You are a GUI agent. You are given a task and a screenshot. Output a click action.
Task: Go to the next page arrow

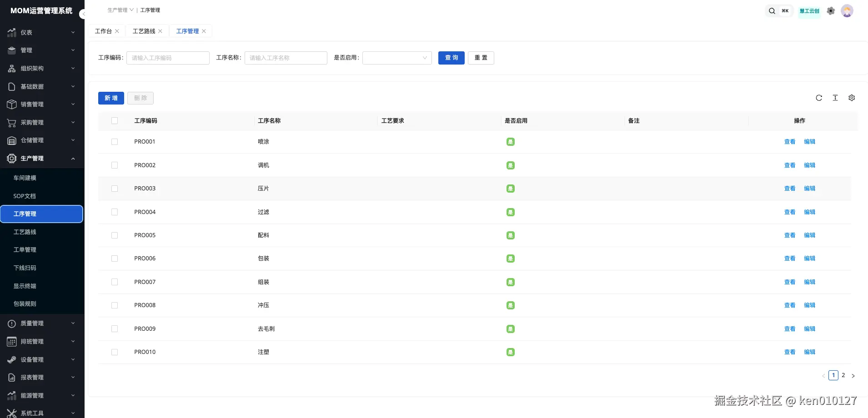(x=853, y=376)
